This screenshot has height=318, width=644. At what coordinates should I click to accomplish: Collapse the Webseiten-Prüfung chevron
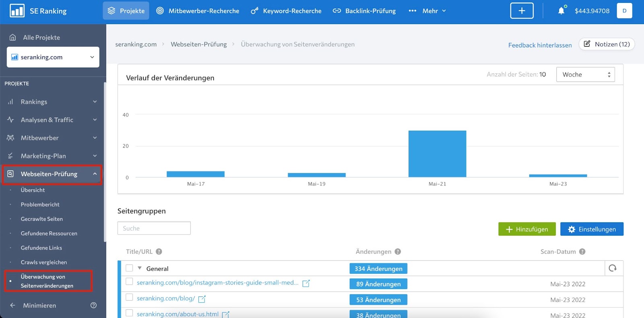95,174
